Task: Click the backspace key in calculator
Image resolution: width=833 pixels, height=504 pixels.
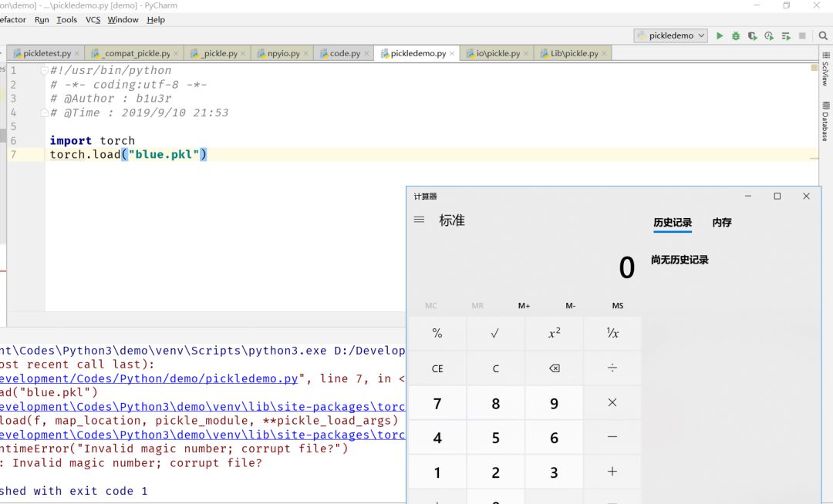Action: [x=554, y=368]
